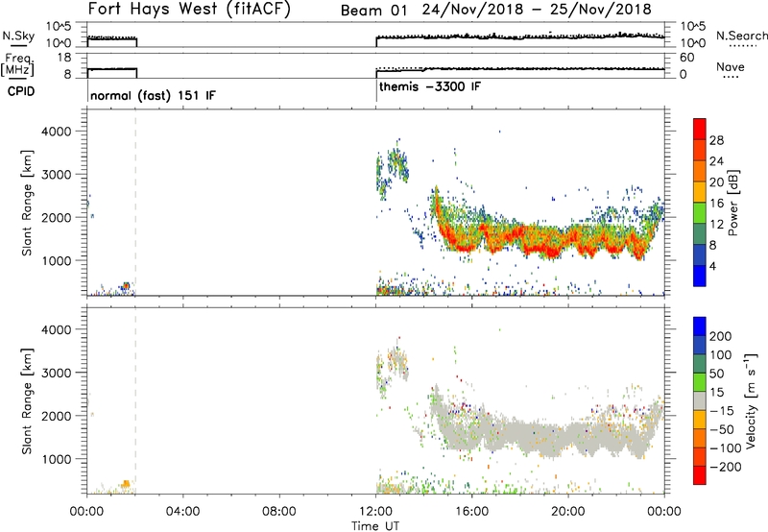Click the '-15' tick on Velocity scale
The image size is (768, 532).
722,411
